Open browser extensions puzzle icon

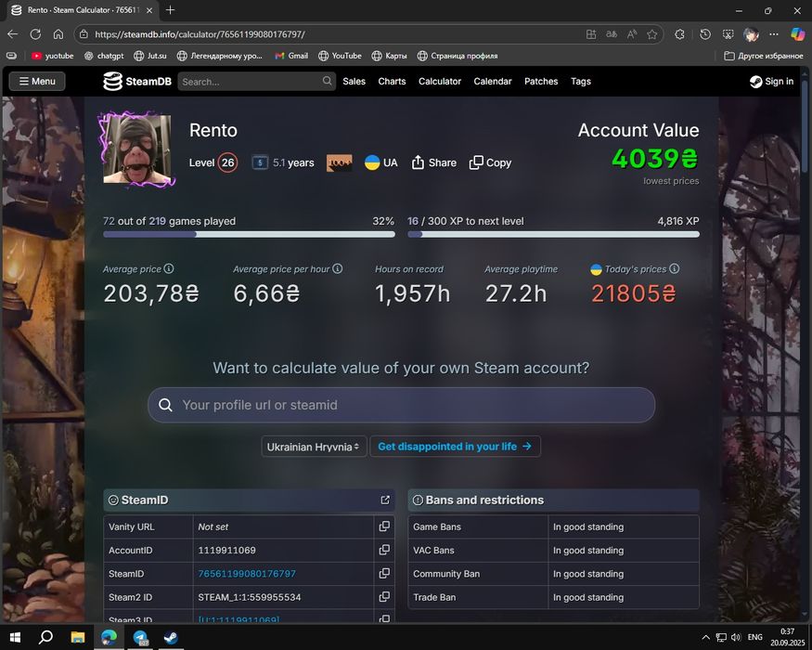click(679, 34)
